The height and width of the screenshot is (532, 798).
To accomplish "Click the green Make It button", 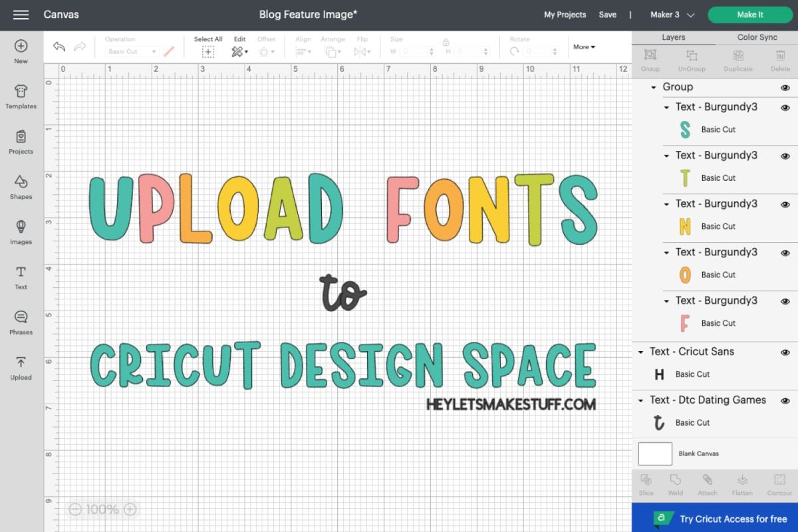I will [x=750, y=15].
